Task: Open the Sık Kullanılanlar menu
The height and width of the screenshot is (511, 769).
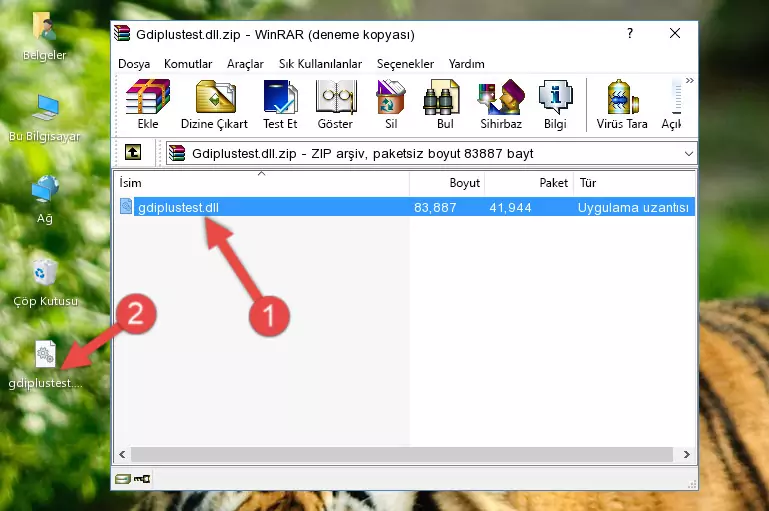Action: (320, 64)
